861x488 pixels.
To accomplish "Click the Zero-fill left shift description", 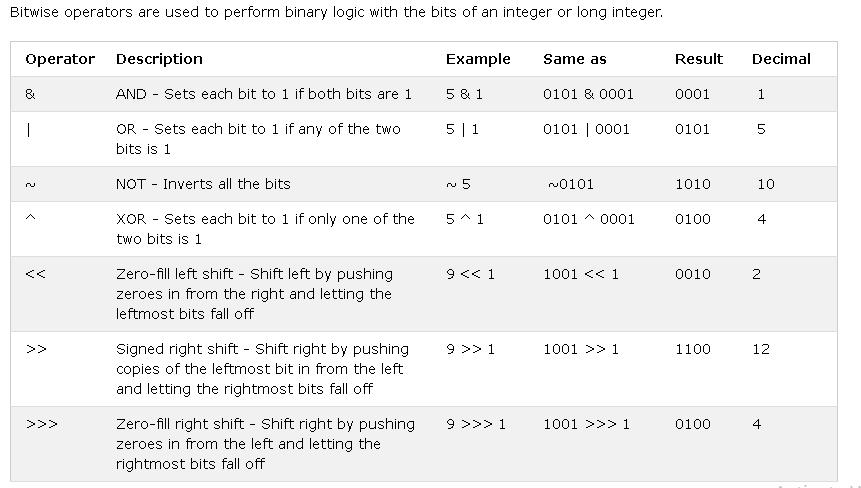I will [x=254, y=294].
